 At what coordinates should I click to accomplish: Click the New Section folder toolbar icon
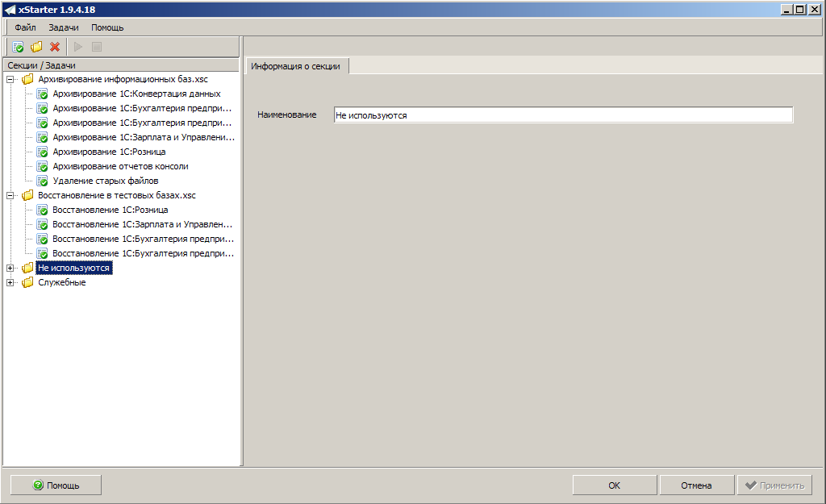(x=36, y=47)
